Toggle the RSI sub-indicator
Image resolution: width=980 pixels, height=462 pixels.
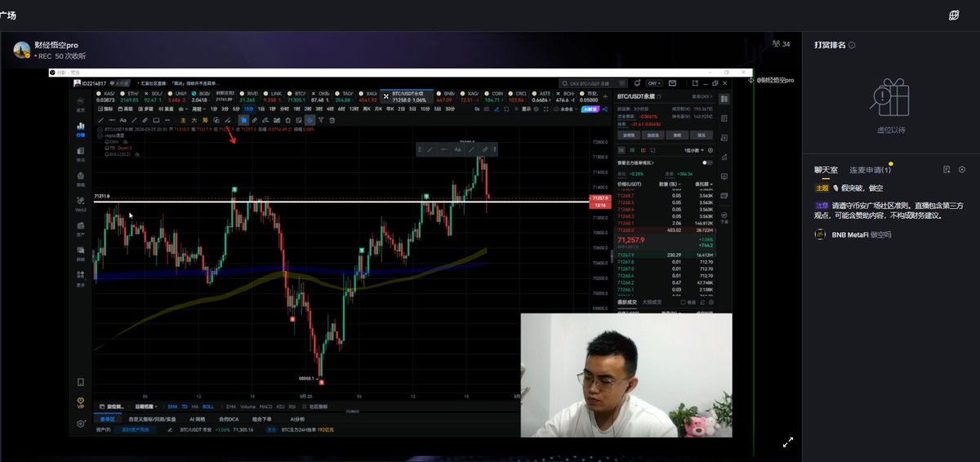[292, 406]
